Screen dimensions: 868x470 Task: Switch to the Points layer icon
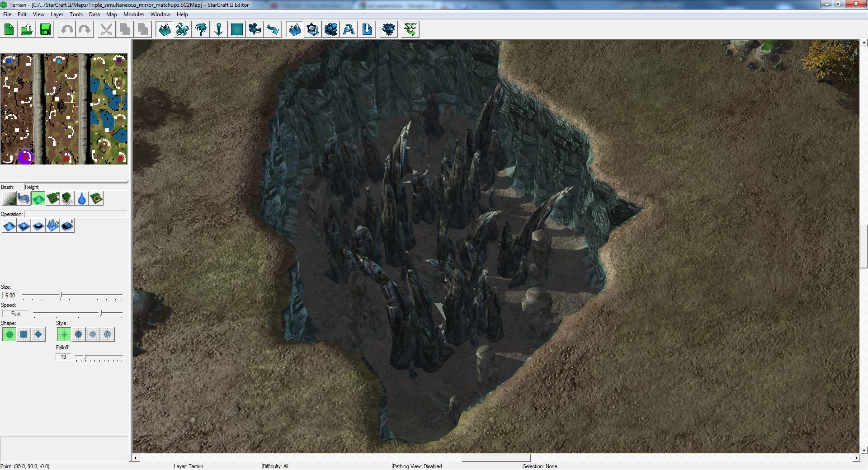(x=219, y=30)
